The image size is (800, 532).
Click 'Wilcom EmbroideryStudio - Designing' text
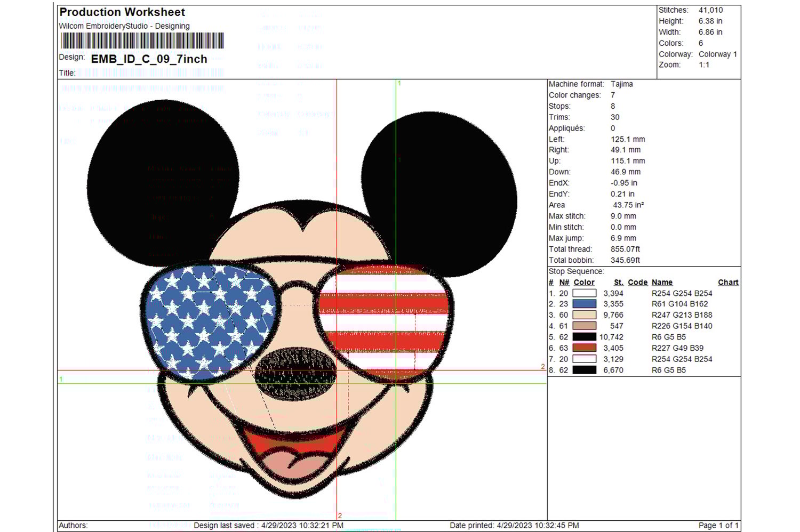pyautogui.click(x=124, y=26)
